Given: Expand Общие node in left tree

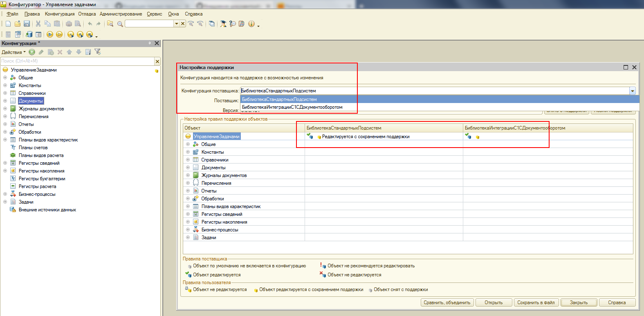Looking at the screenshot, I should [x=5, y=78].
